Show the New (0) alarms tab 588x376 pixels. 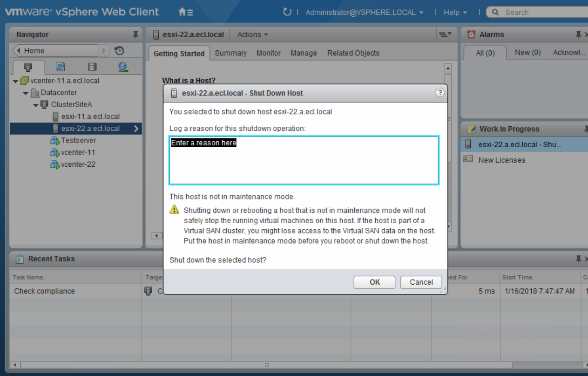(x=527, y=53)
